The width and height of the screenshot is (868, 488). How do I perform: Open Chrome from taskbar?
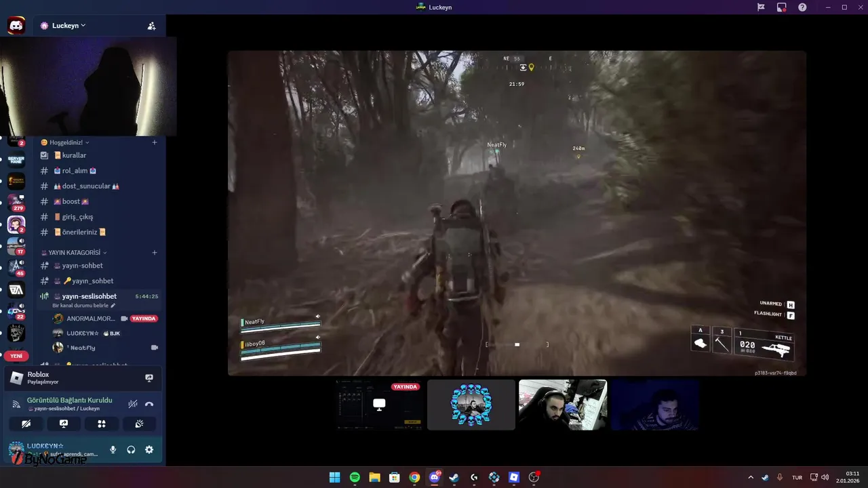(414, 477)
